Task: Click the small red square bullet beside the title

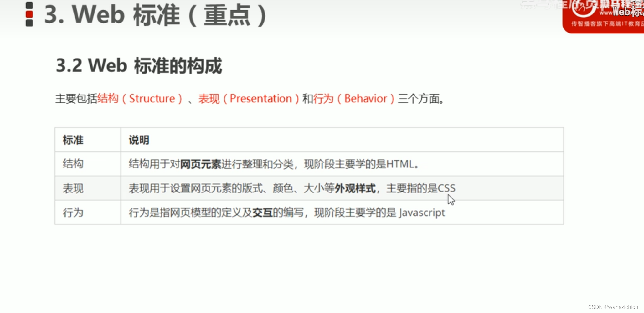Action: pos(29,14)
